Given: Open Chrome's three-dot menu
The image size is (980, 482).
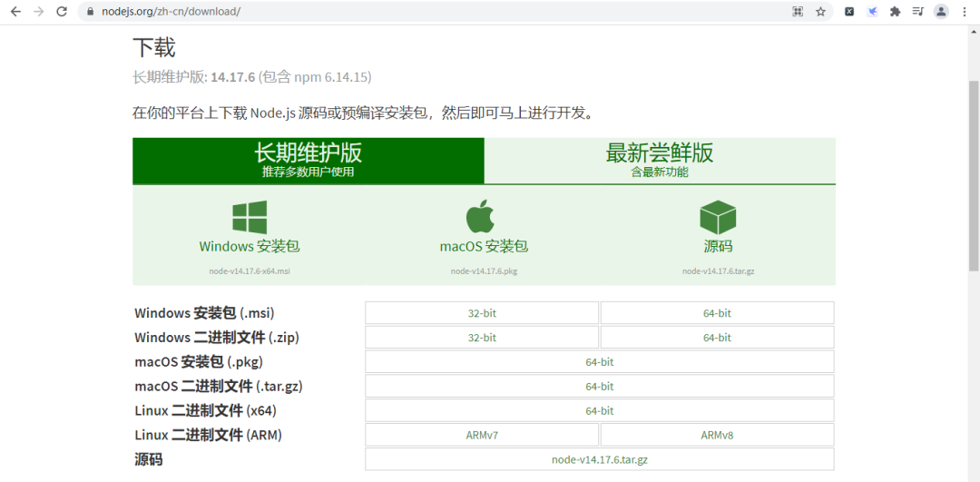Looking at the screenshot, I should point(964,12).
